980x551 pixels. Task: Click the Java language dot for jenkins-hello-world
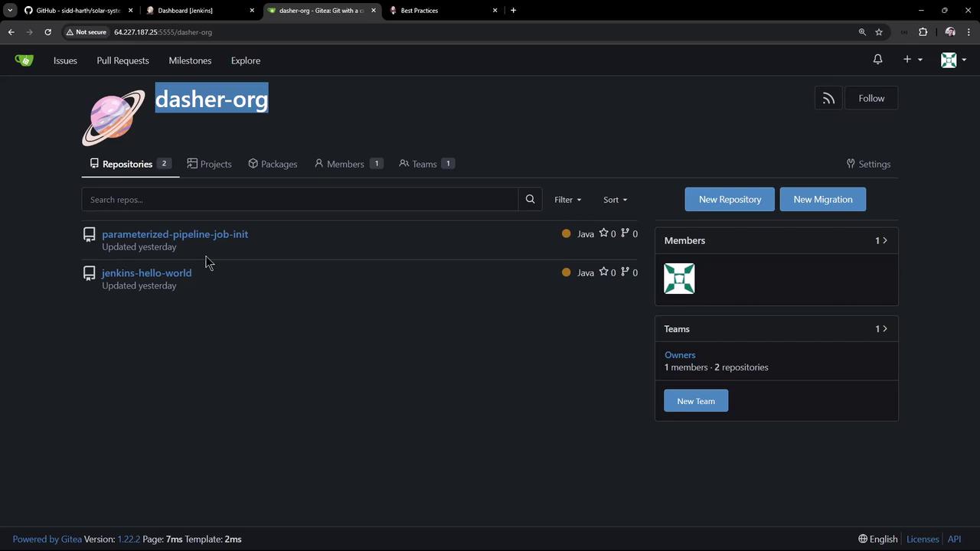566,272
